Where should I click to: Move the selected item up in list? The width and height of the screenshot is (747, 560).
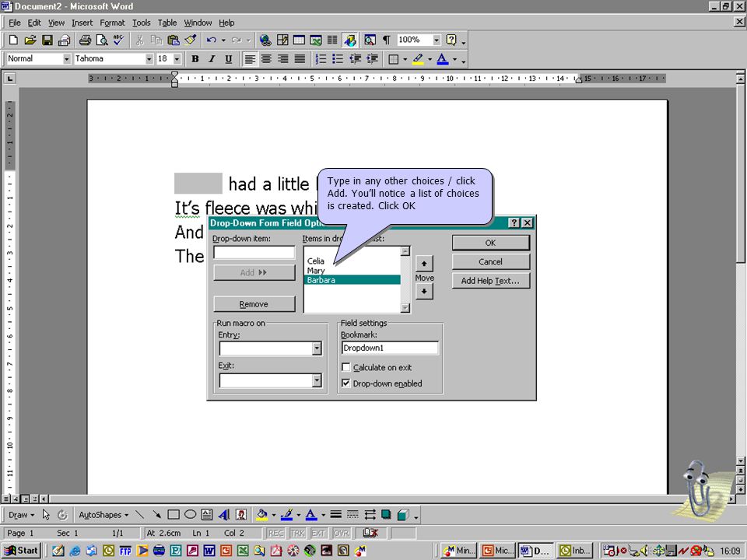point(424,264)
